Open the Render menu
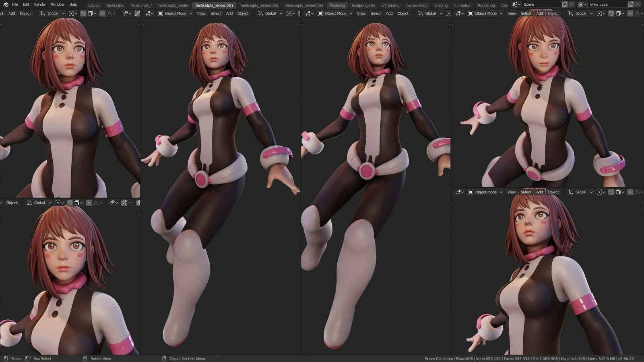 [40, 4]
